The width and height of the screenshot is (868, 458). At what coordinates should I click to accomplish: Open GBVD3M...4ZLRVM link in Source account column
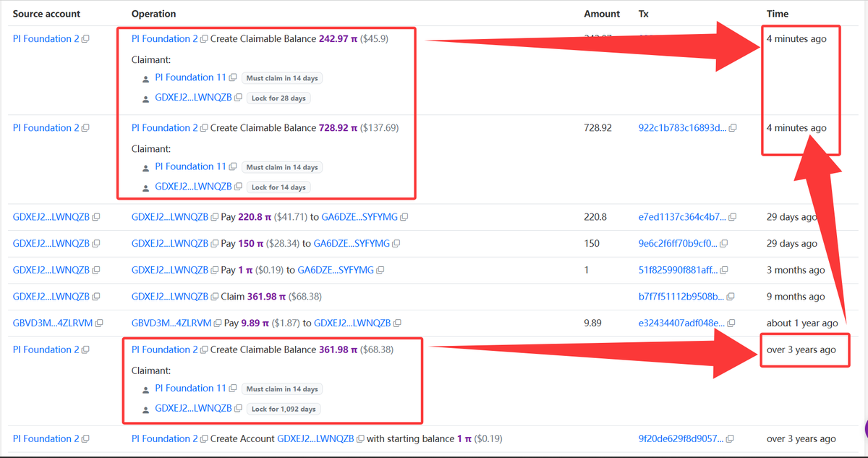pyautogui.click(x=53, y=323)
